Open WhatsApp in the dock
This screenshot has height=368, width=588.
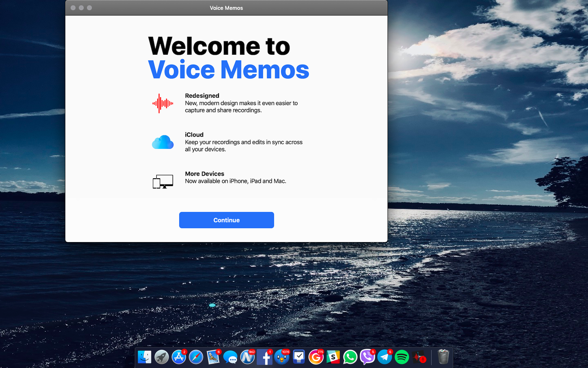(350, 357)
